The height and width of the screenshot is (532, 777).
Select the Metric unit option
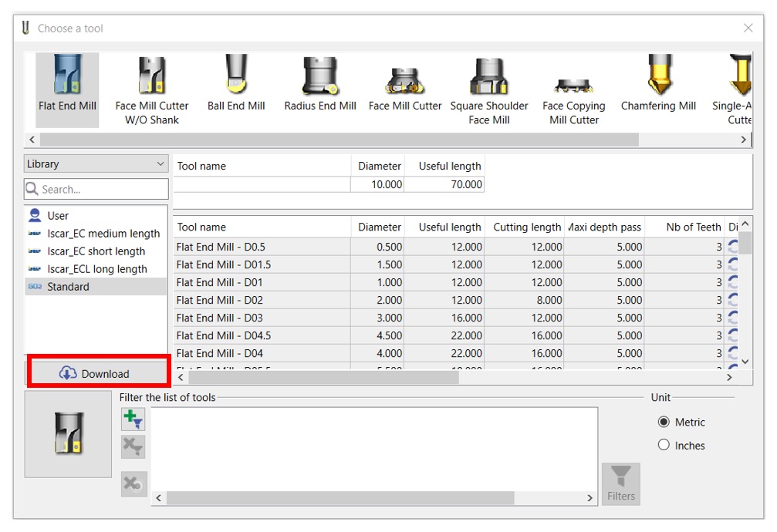(x=664, y=422)
